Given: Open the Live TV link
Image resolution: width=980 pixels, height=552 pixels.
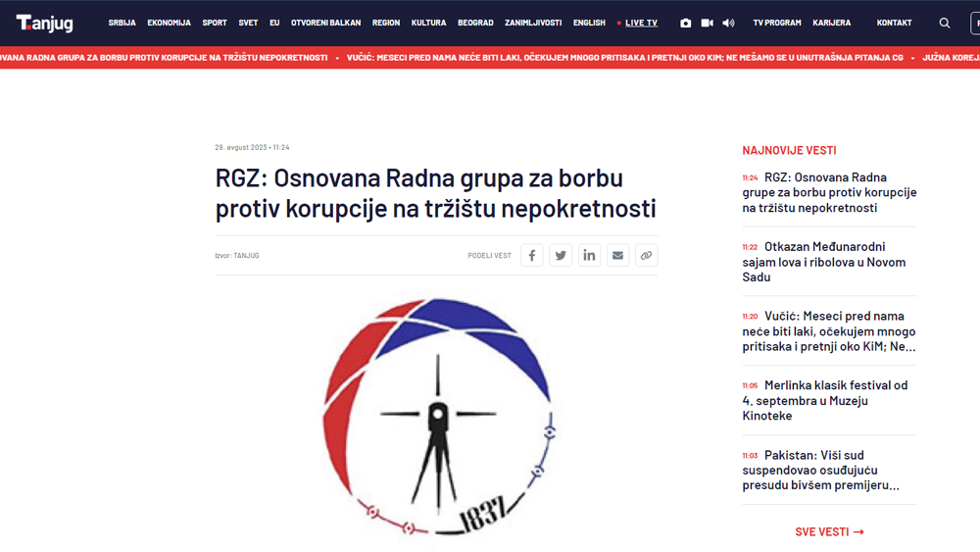Looking at the screenshot, I should tap(641, 23).
